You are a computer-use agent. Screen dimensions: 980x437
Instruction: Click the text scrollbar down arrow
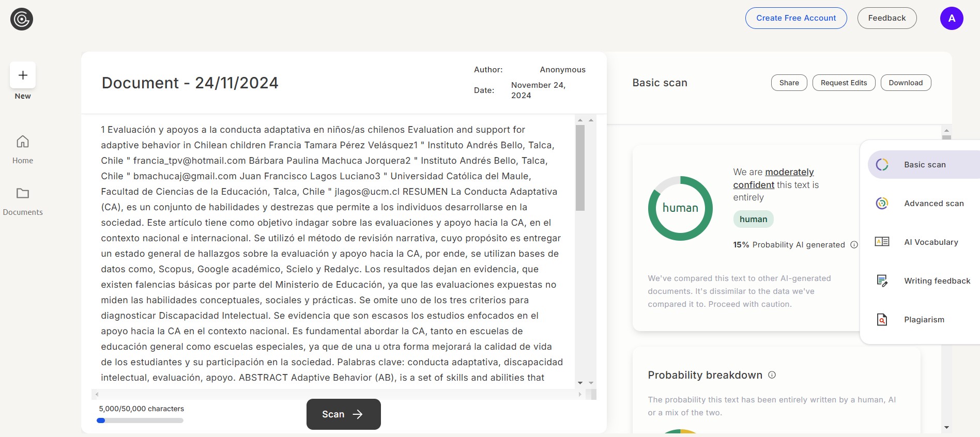coord(580,383)
